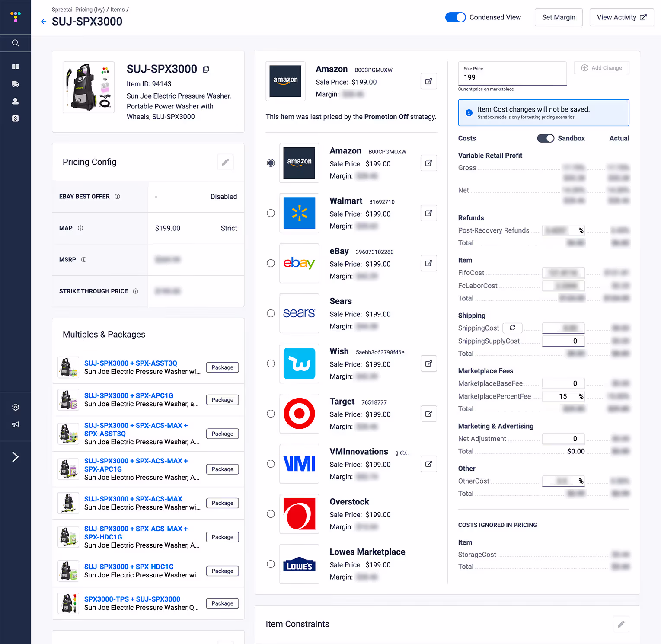Show info for STRIKE THROUGH PRICE

(x=135, y=291)
